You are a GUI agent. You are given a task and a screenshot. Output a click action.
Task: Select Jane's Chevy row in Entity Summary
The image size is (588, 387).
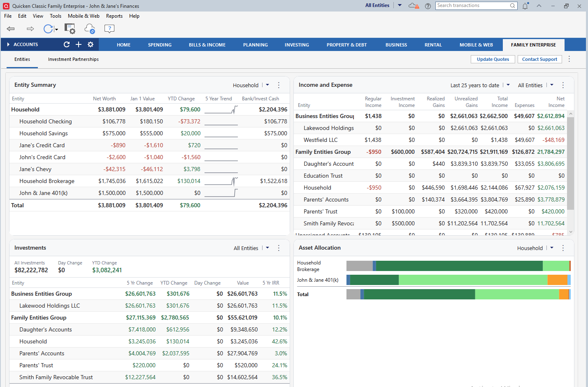tap(149, 169)
